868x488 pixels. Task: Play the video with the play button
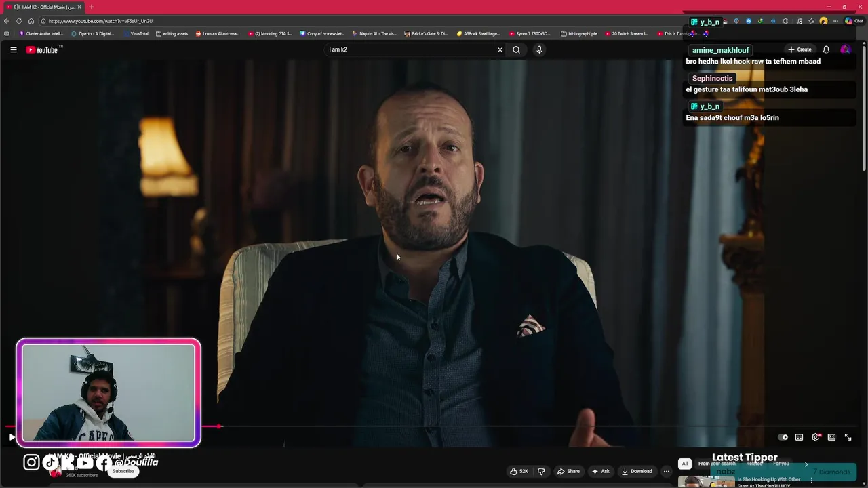click(12, 437)
